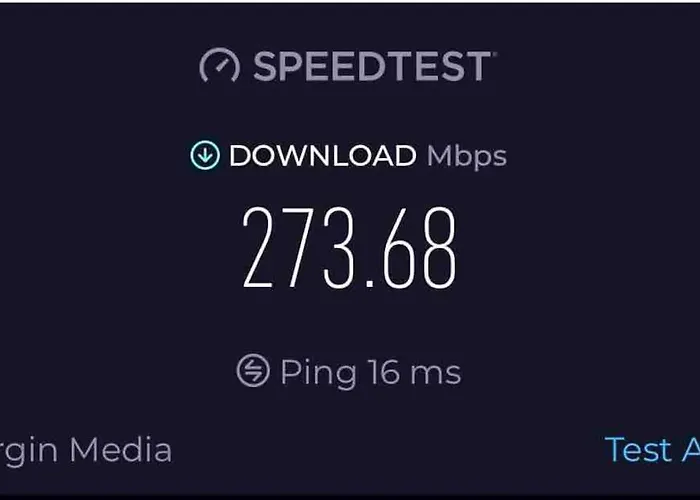700x500 pixels.
Task: Select the word Ping in latency row
Action: click(x=318, y=373)
